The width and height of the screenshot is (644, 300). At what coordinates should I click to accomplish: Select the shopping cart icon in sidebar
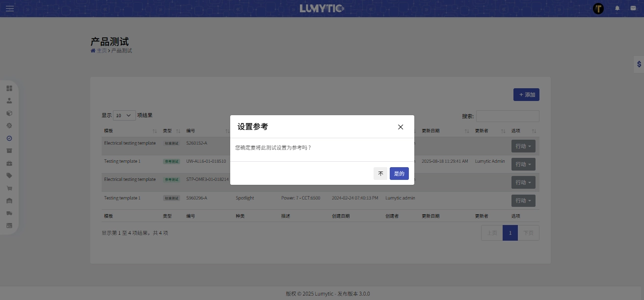click(x=9, y=188)
